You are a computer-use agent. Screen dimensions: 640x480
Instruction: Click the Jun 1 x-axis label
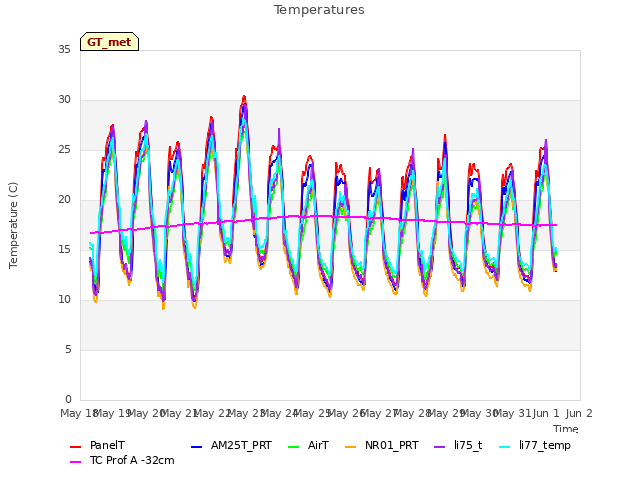pyautogui.click(x=546, y=413)
